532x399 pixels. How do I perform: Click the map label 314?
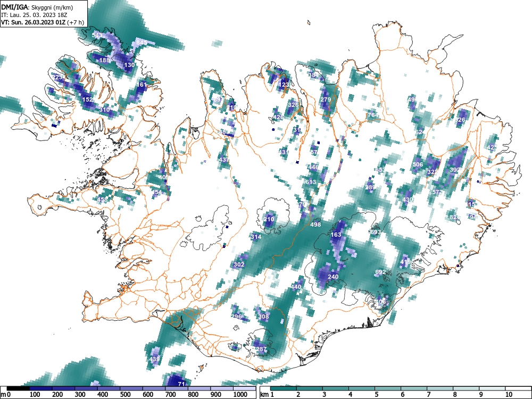click(256, 237)
